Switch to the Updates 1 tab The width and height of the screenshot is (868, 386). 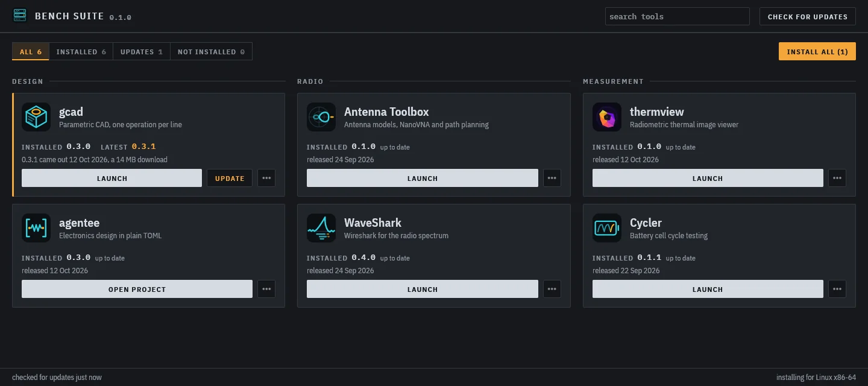pos(142,52)
